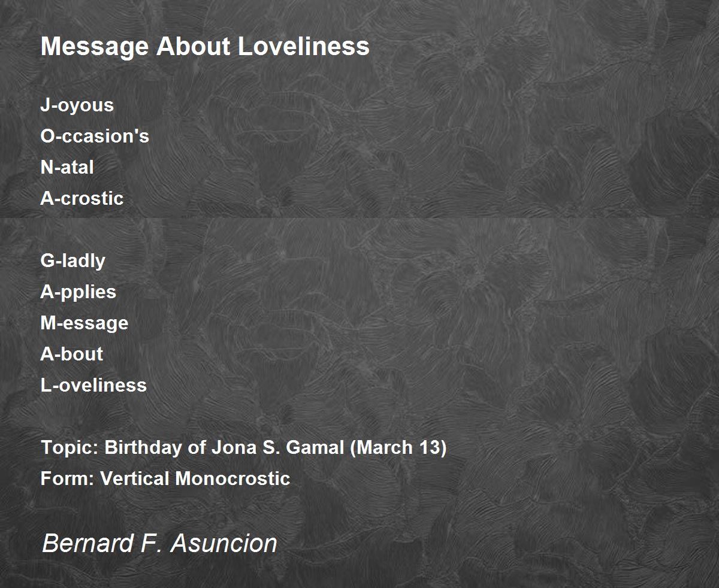Click the Topic line about Jona S. Gamal
719x588 pixels.
243,448
